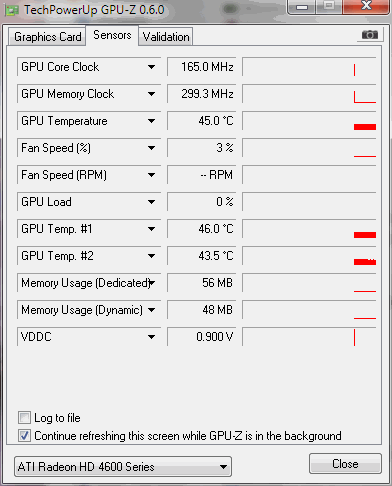
Task: Open the GPU Load dropdown arrow
Action: (x=151, y=202)
